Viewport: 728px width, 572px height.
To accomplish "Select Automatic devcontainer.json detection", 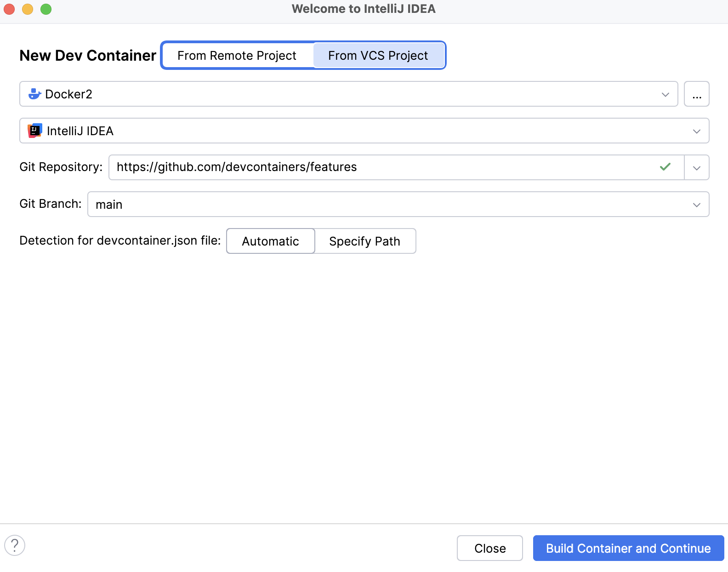I will point(270,241).
